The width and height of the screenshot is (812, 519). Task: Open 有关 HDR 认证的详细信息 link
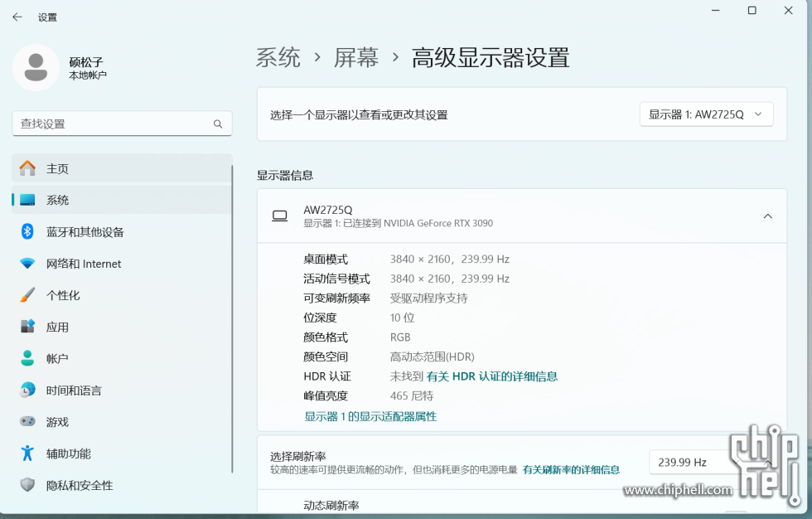pyautogui.click(x=492, y=376)
